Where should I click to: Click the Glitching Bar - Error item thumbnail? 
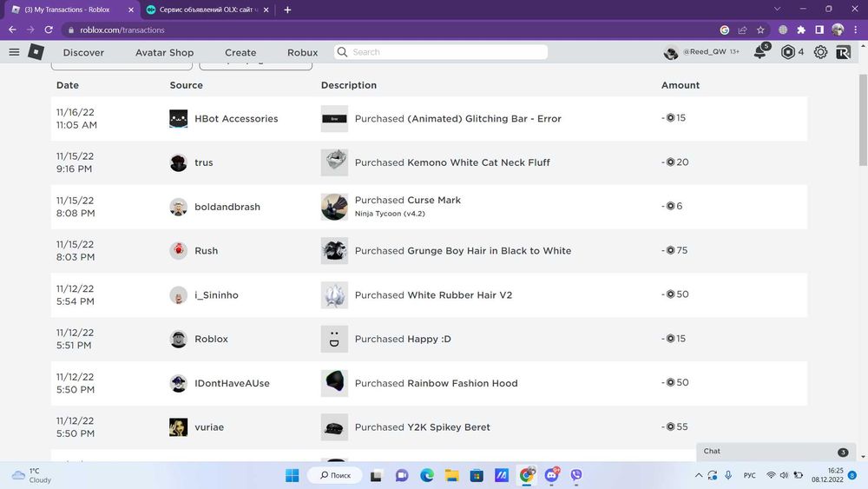(334, 118)
